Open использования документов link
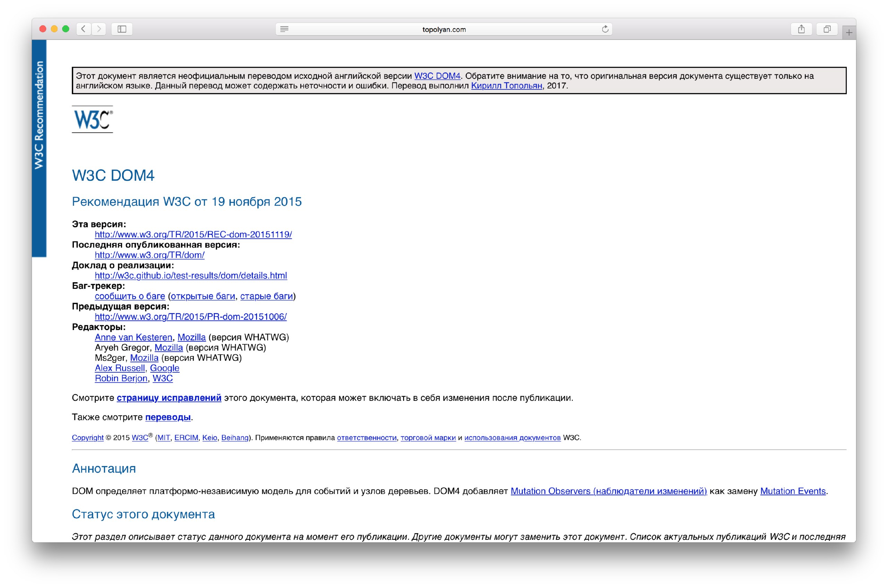The width and height of the screenshot is (888, 588). click(x=512, y=438)
